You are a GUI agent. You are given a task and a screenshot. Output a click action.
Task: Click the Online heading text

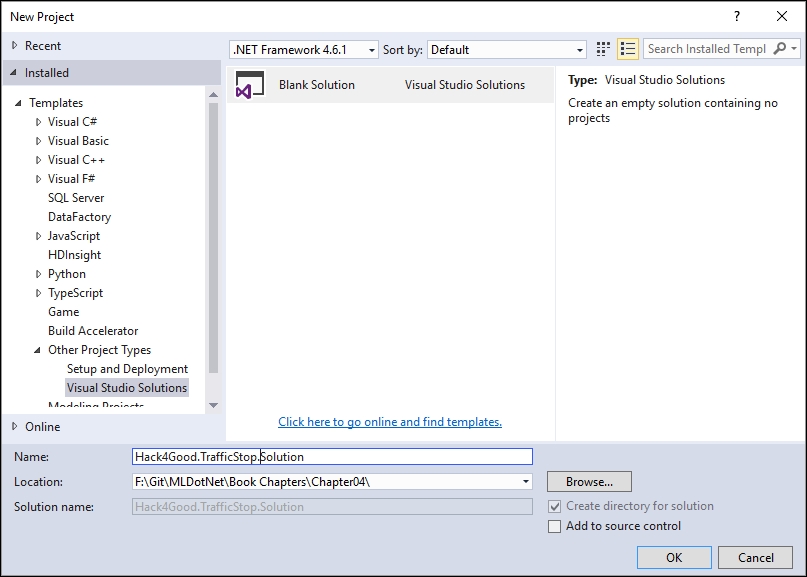point(42,427)
